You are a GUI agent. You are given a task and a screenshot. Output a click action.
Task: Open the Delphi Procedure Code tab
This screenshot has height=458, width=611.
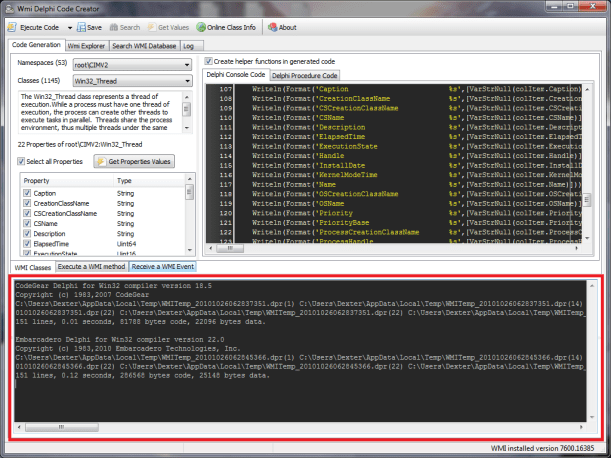click(x=305, y=75)
